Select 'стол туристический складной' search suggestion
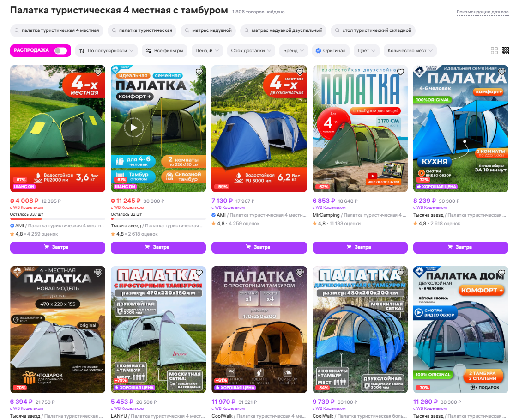The width and height of the screenshot is (519, 420). coord(373,30)
